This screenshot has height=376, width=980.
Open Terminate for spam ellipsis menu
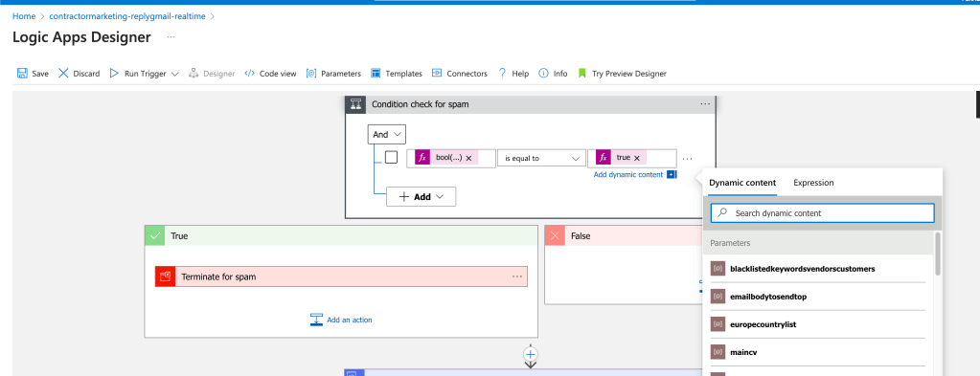tap(517, 276)
